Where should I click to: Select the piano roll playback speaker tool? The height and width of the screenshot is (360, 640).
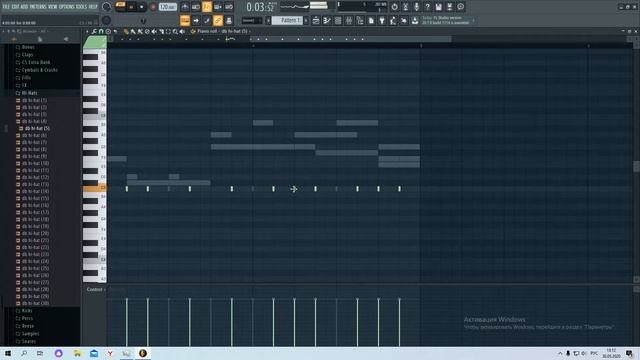182,31
